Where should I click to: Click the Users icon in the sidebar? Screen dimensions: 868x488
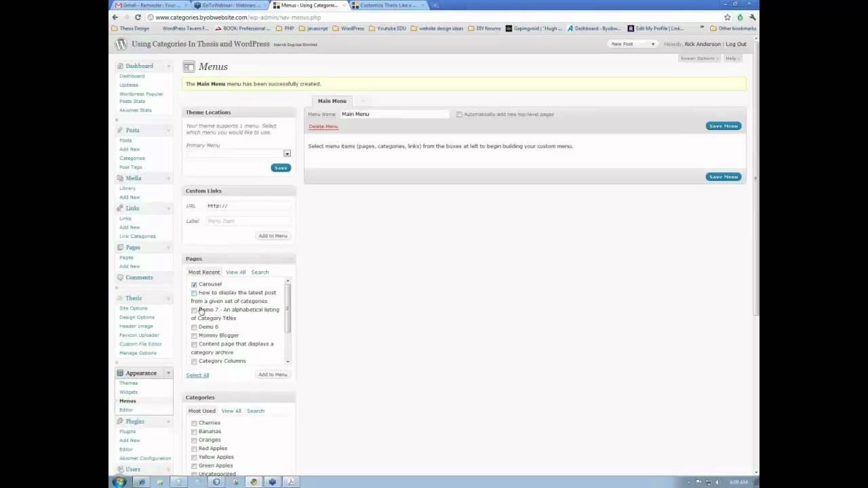120,469
